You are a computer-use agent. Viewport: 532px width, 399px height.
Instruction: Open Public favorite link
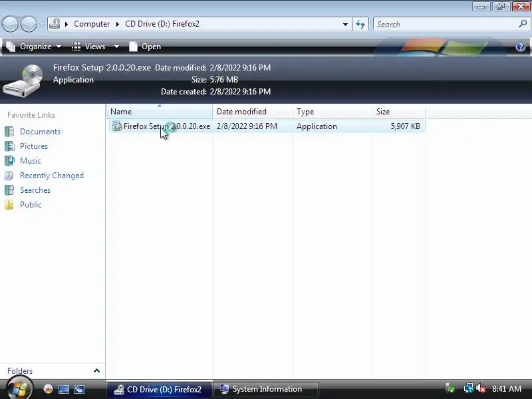(x=31, y=205)
